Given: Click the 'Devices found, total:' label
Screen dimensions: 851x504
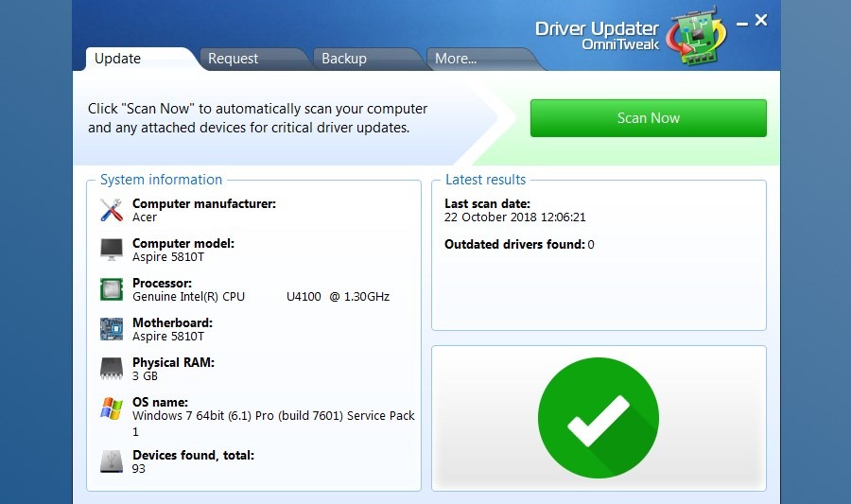Looking at the screenshot, I should pyautogui.click(x=193, y=455).
